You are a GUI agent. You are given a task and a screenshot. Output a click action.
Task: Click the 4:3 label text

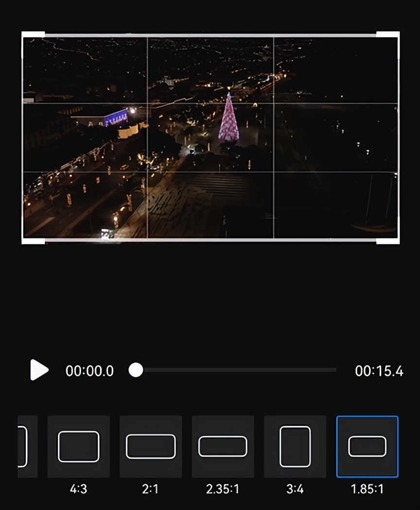point(79,489)
